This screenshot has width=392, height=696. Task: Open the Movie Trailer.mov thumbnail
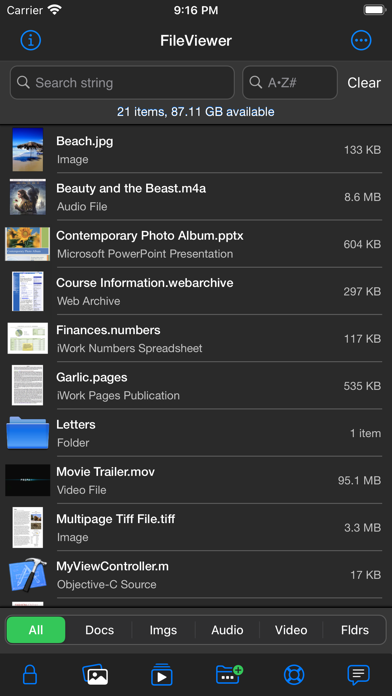[28, 480]
